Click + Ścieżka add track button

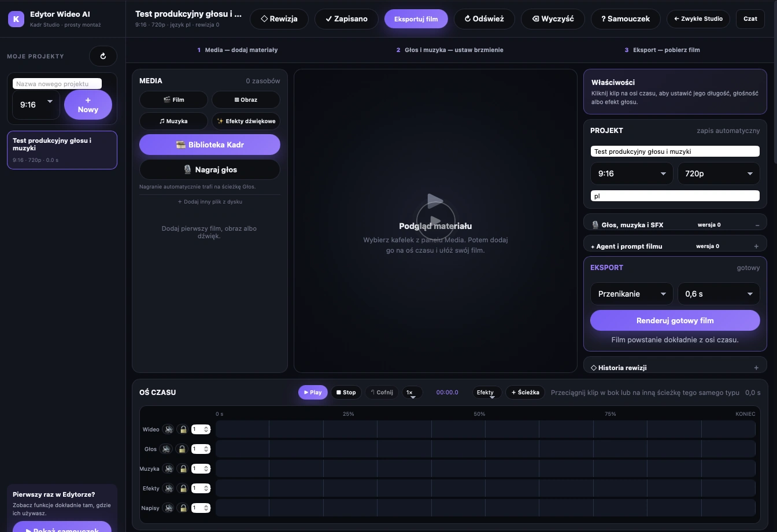[525, 392]
